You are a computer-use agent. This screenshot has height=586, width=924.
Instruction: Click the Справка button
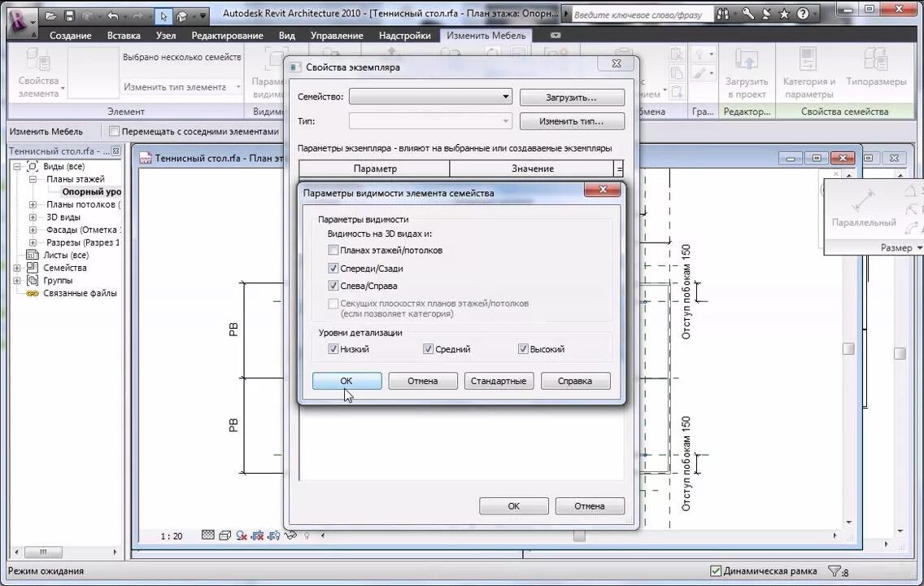coord(575,381)
